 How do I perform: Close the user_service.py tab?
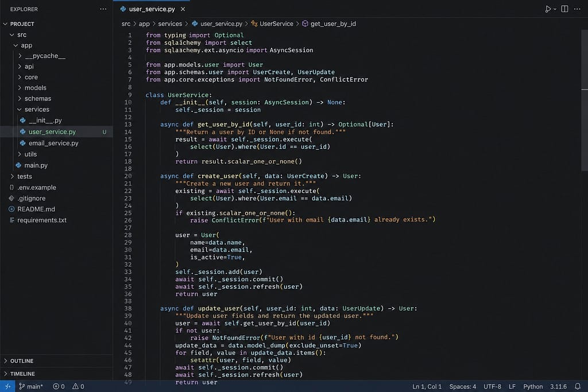(183, 9)
